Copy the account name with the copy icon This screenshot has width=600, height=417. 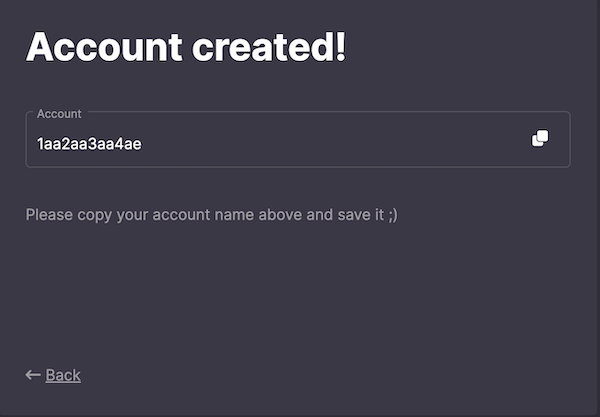point(540,138)
